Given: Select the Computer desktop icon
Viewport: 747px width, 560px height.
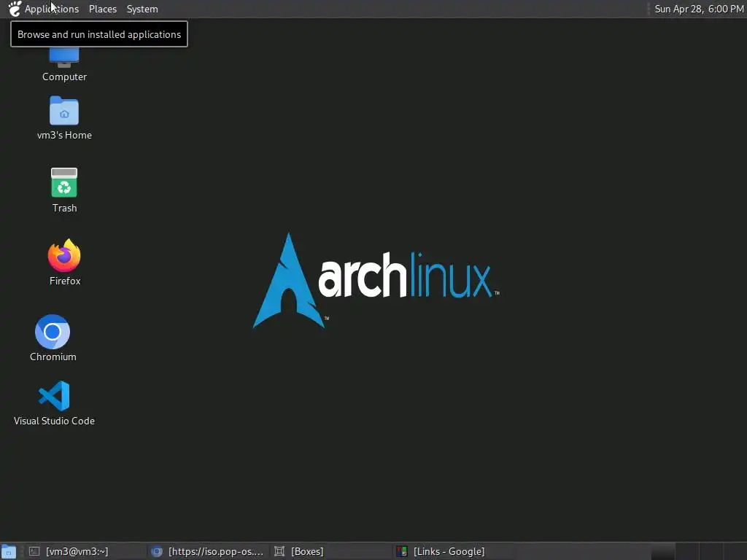Looking at the screenshot, I should point(64,64).
